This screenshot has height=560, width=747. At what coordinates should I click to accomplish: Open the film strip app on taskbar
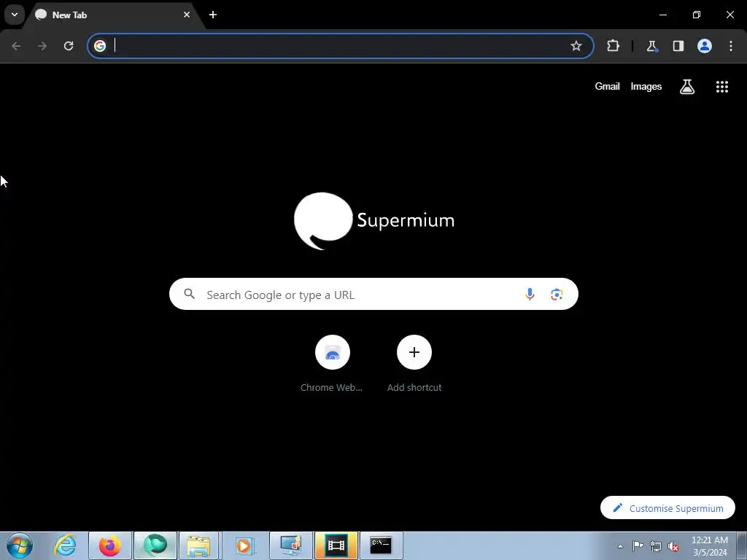[336, 545]
